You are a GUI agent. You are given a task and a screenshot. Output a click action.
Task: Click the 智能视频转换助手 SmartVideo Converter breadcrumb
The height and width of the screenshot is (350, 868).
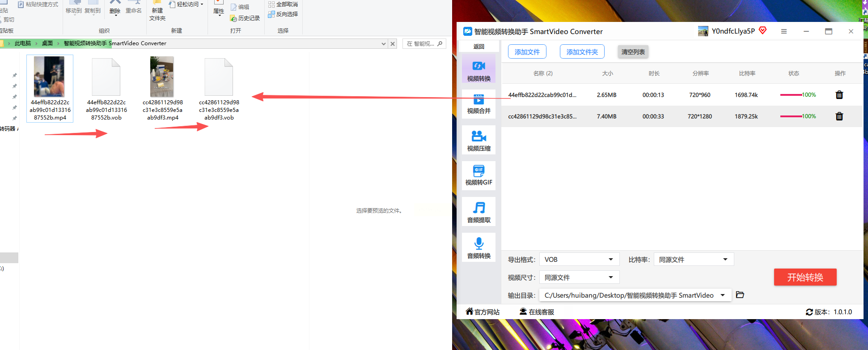click(115, 43)
